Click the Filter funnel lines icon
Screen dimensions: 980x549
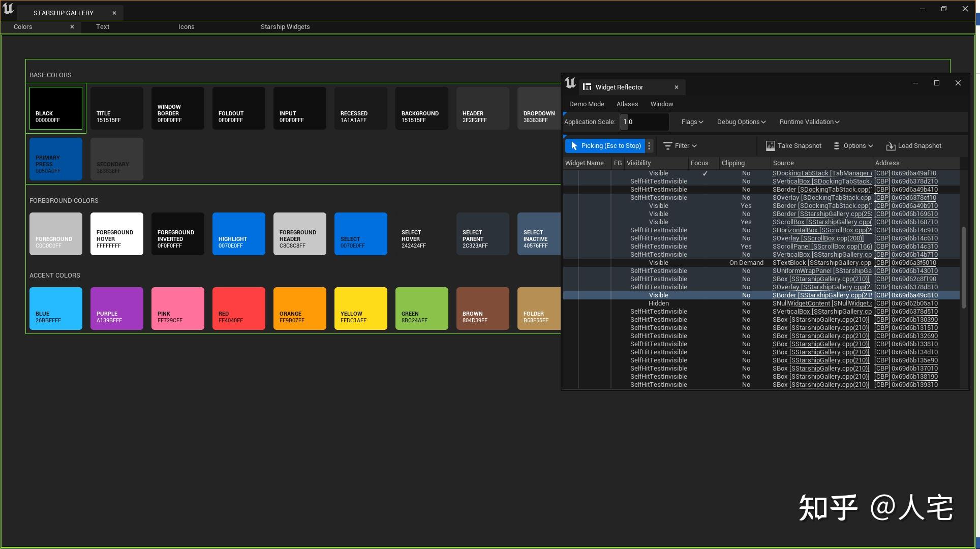667,146
